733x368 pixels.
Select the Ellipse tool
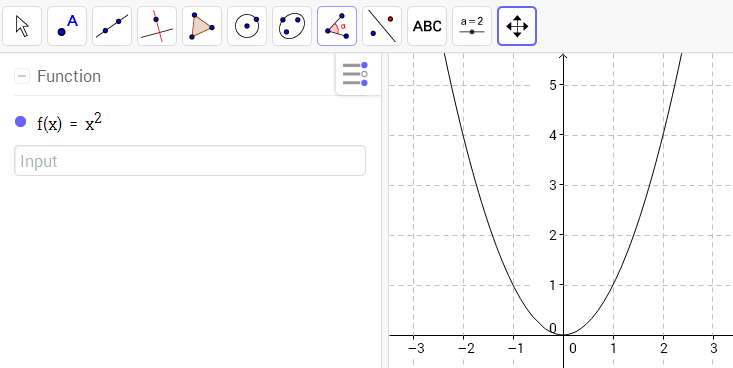click(x=292, y=26)
